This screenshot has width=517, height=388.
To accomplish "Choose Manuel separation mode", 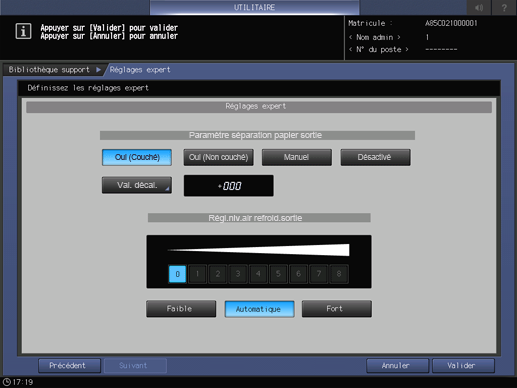I will (297, 157).
